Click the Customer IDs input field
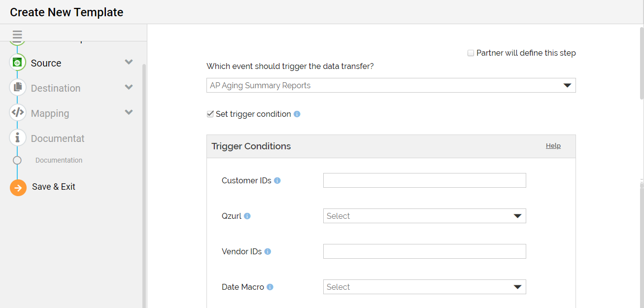The width and height of the screenshot is (644, 308). pyautogui.click(x=425, y=180)
